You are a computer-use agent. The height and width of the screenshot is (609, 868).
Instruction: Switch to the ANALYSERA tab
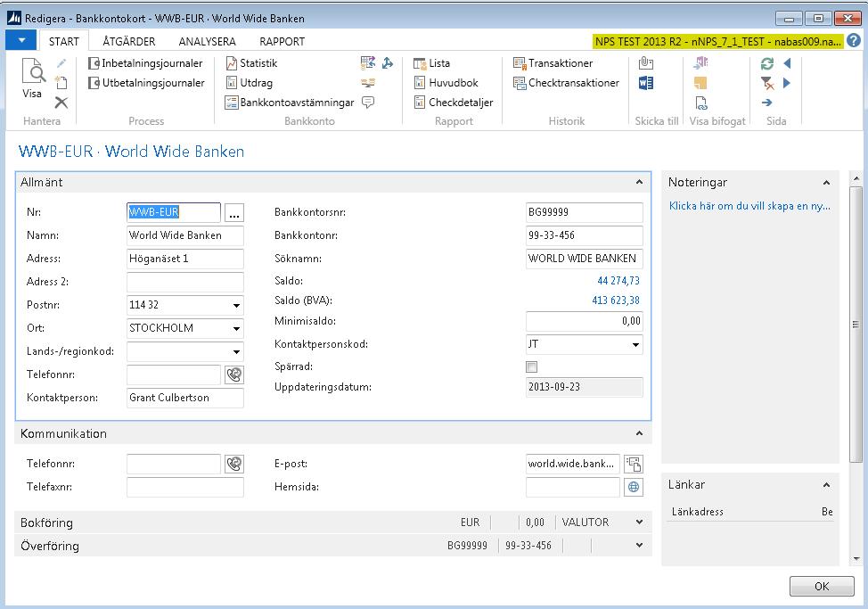pos(207,42)
